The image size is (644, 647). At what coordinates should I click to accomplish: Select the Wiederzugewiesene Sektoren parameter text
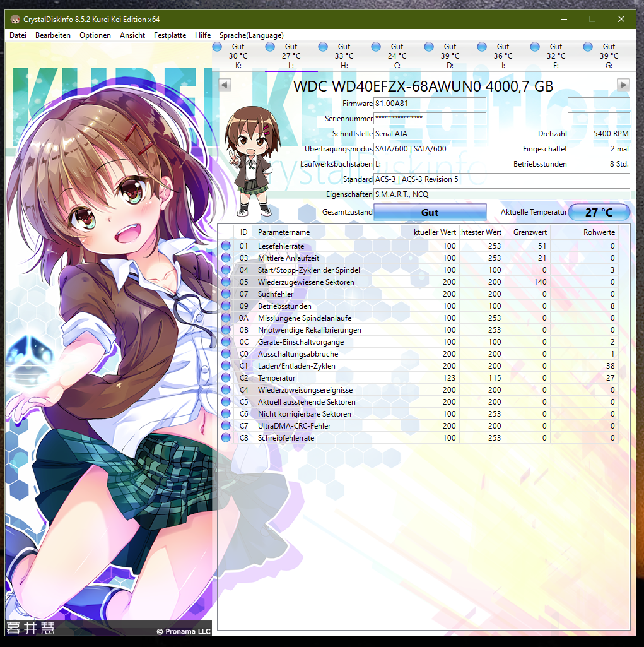pos(306,282)
